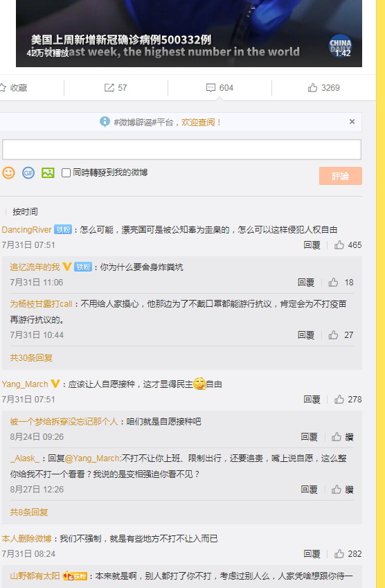Click the 評論 submit button
This screenshot has height=588, width=385.
click(x=341, y=176)
